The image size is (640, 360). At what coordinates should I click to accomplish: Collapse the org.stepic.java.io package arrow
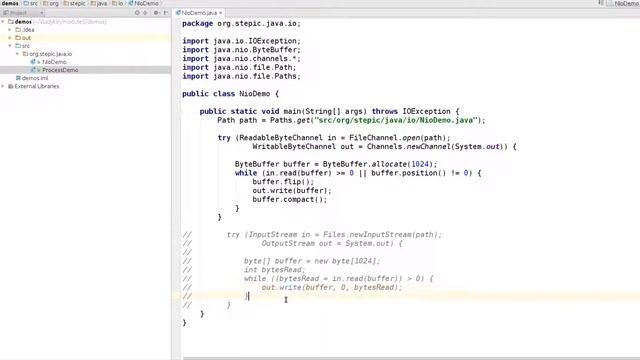[x=18, y=54]
